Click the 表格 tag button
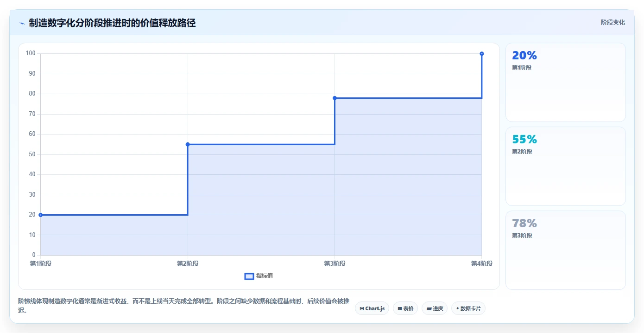This screenshot has width=644, height=333. [x=405, y=308]
